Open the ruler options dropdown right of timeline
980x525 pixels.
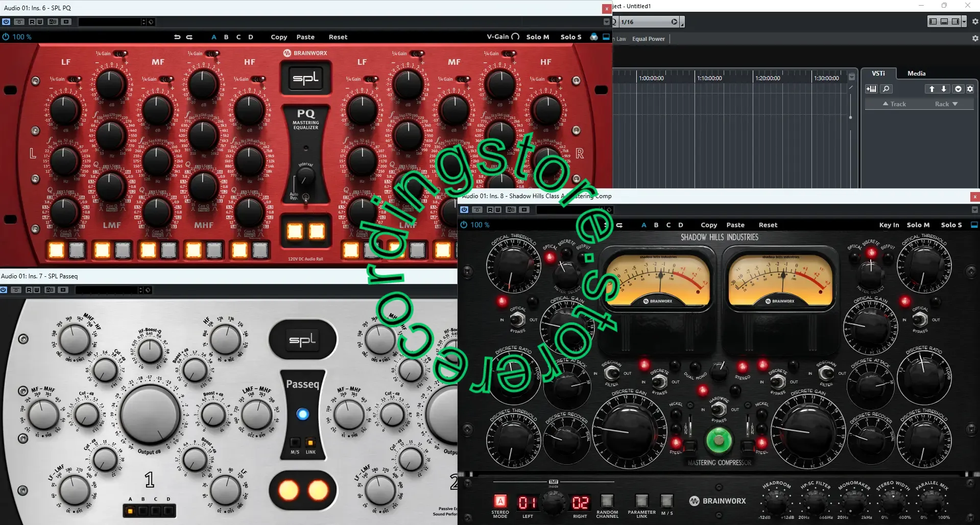coord(851,77)
